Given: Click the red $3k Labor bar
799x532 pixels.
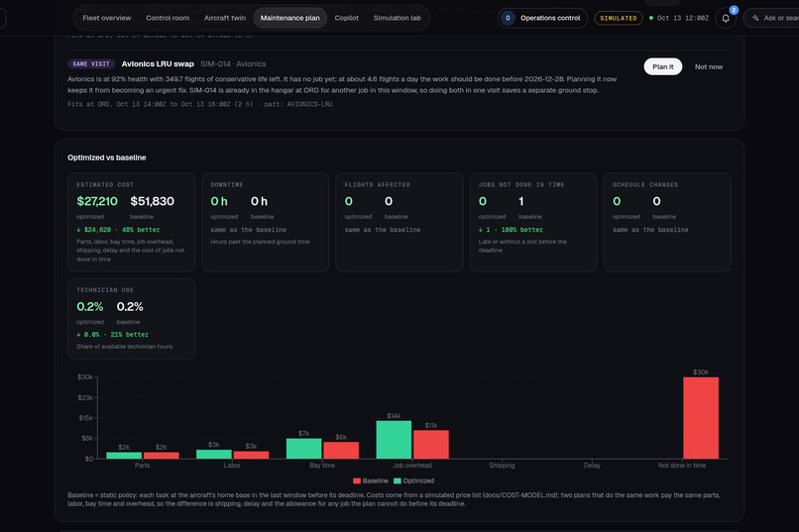Looking at the screenshot, I should (251, 455).
